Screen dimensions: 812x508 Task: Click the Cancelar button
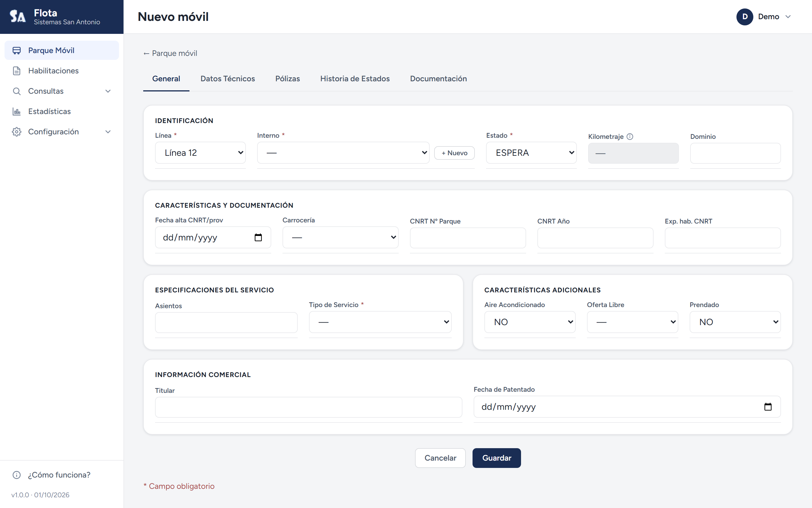click(440, 458)
